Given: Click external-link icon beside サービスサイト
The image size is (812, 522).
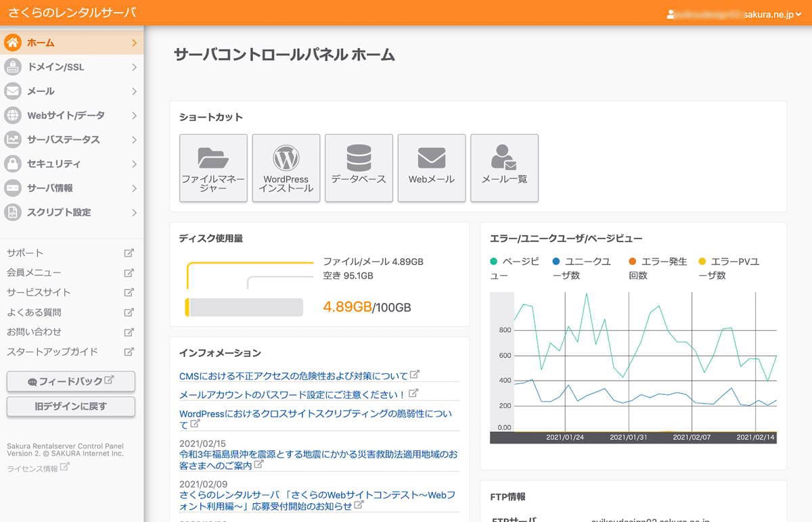Looking at the screenshot, I should click(x=129, y=293).
